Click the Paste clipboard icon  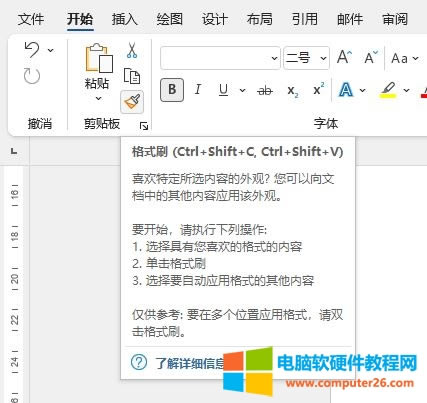pyautogui.click(x=99, y=58)
